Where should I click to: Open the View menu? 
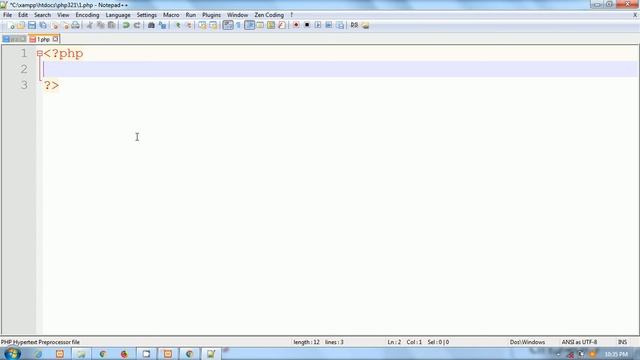click(x=63, y=15)
